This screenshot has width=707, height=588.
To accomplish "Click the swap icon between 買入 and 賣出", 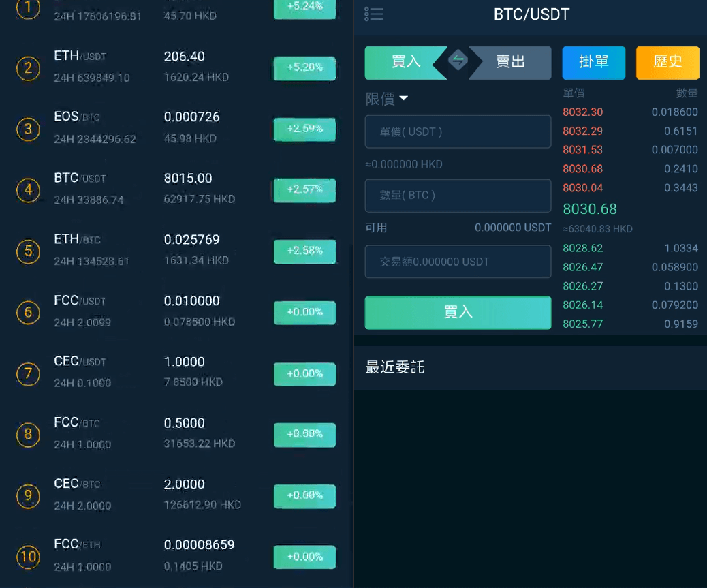I will [x=458, y=61].
